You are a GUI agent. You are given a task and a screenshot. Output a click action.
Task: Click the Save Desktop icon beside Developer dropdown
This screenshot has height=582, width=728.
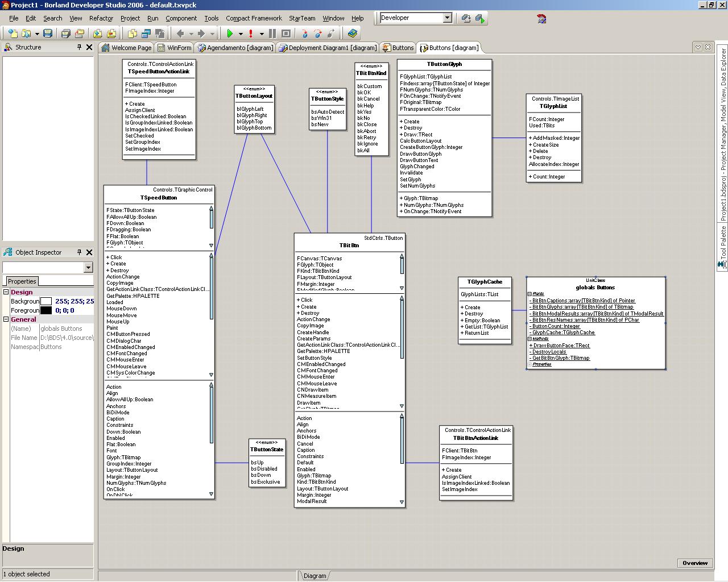coord(466,18)
